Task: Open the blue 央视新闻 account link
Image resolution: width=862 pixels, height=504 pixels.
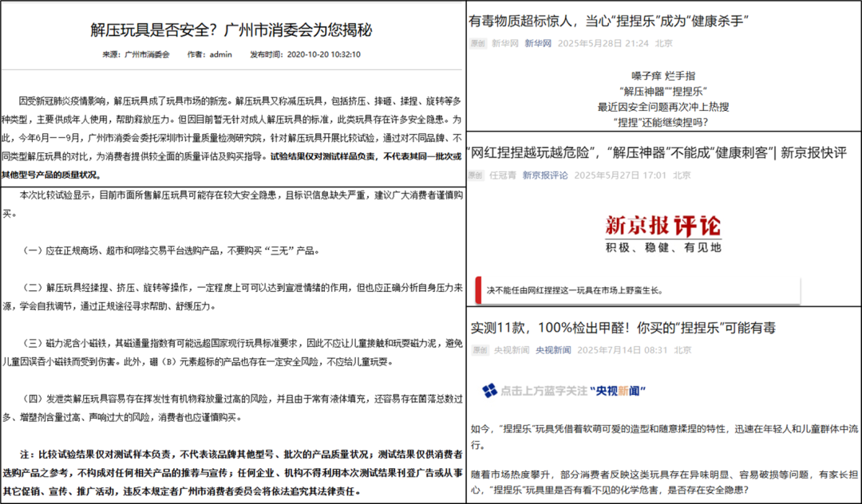Action: 552,350
